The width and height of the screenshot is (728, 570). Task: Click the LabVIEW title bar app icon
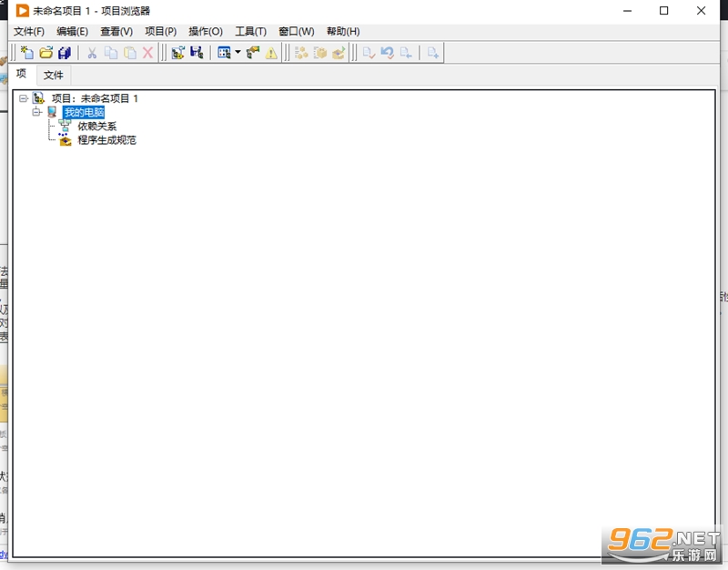coord(22,10)
